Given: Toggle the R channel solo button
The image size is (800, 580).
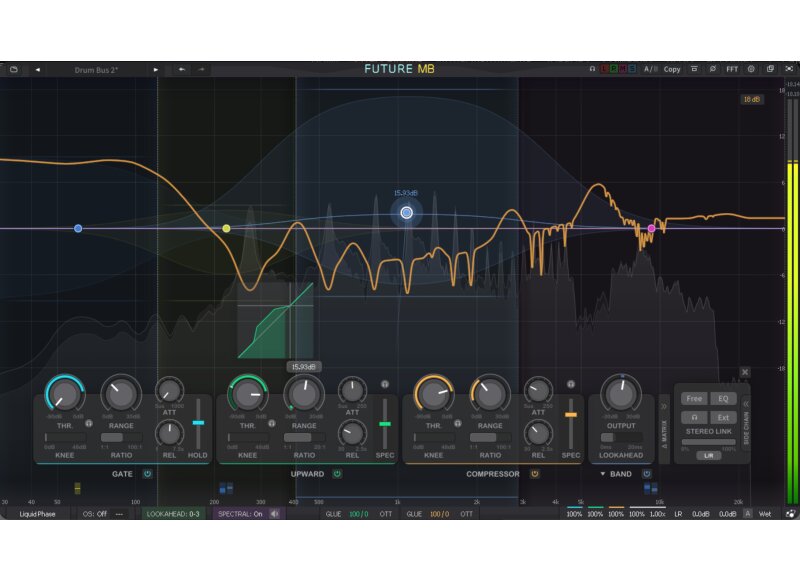Looking at the screenshot, I should click(614, 69).
